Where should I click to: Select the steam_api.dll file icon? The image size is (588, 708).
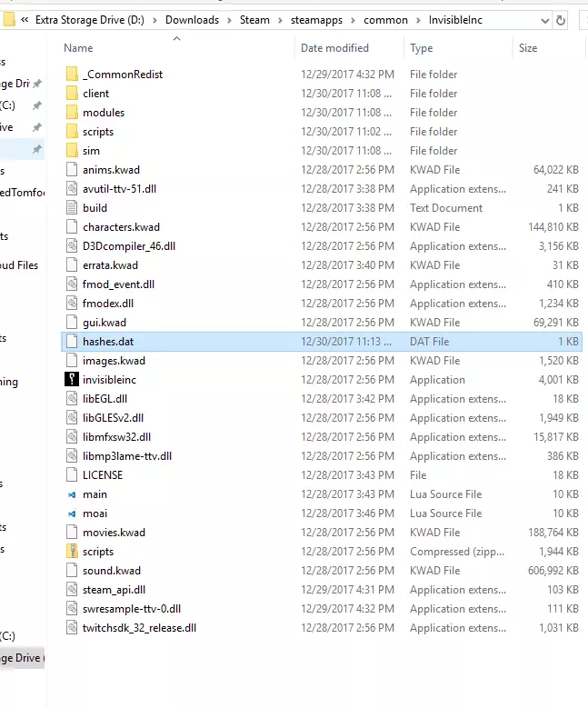pos(72,590)
